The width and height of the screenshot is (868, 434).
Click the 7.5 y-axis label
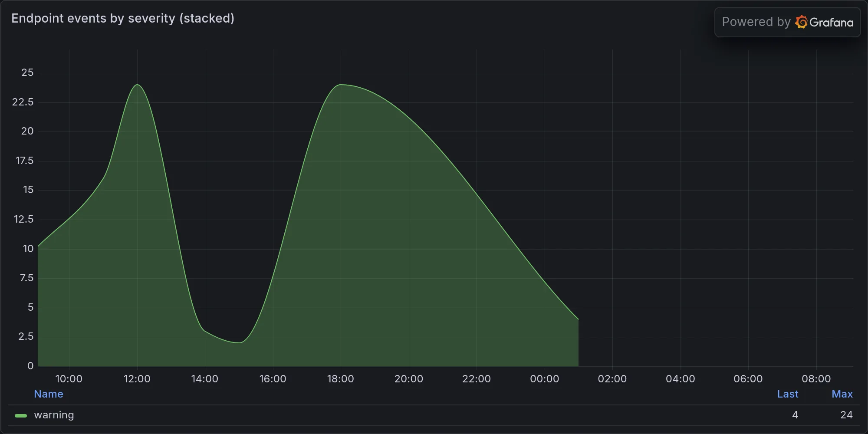pyautogui.click(x=26, y=278)
